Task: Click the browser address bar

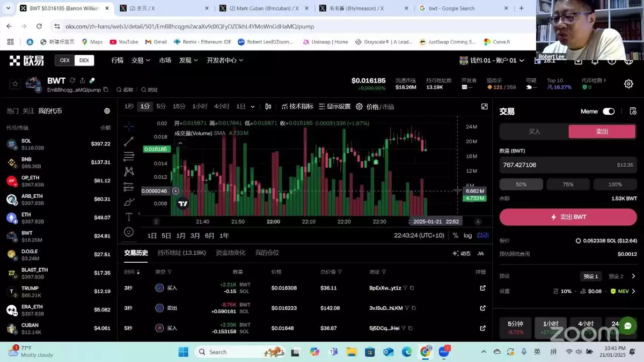Action: [x=290, y=26]
